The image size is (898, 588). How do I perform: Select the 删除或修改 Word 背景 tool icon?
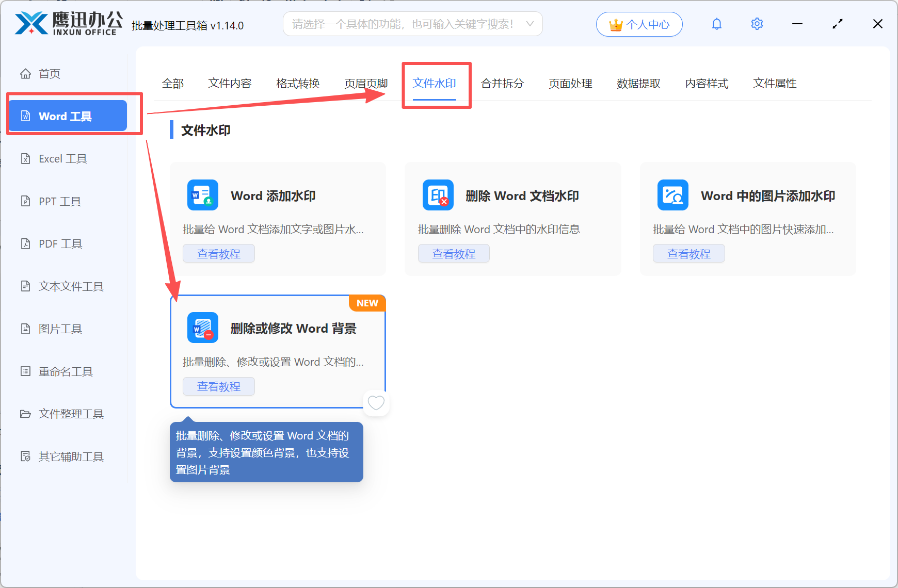[x=202, y=328]
